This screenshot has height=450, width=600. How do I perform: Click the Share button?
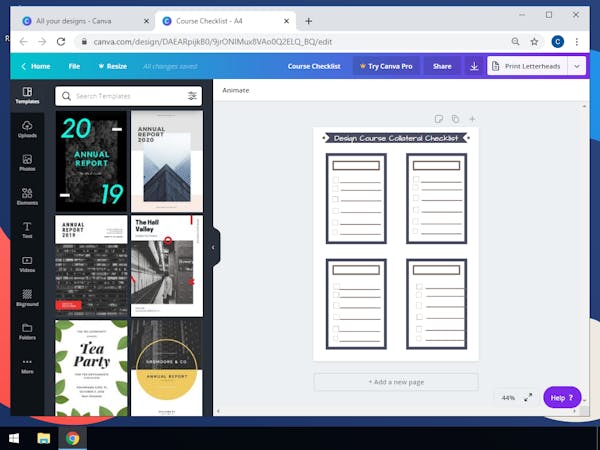[x=442, y=66]
